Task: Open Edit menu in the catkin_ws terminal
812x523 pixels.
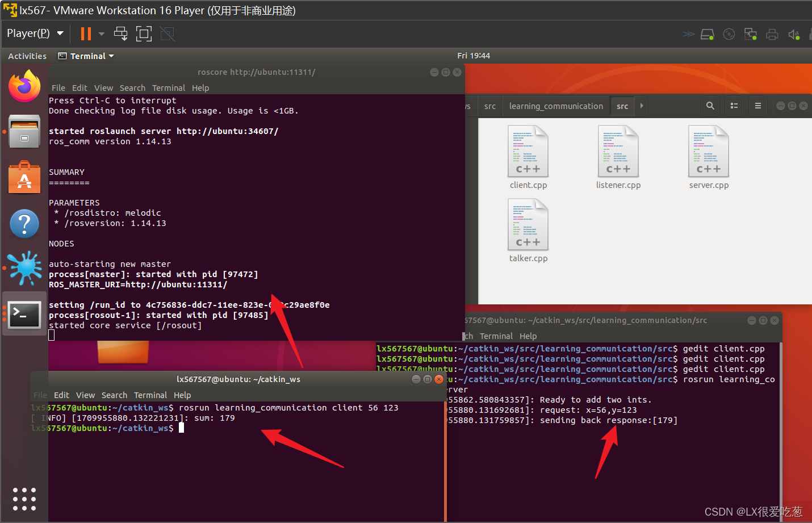Action: click(x=61, y=395)
